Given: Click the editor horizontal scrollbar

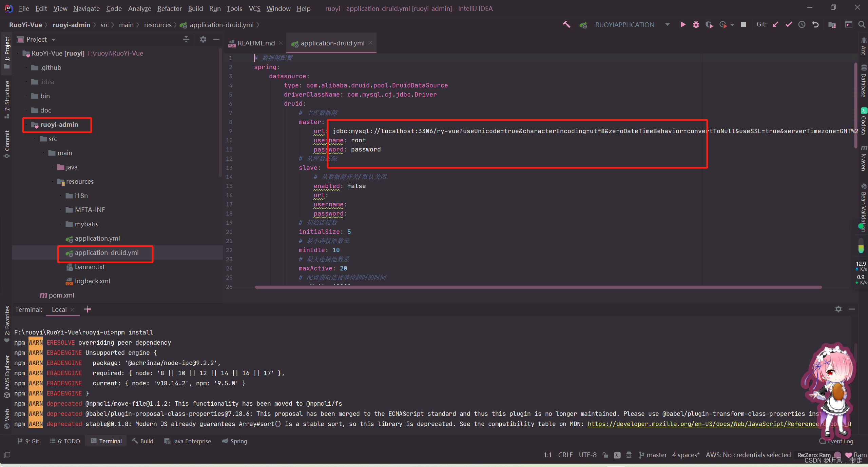Looking at the screenshot, I should 538,287.
